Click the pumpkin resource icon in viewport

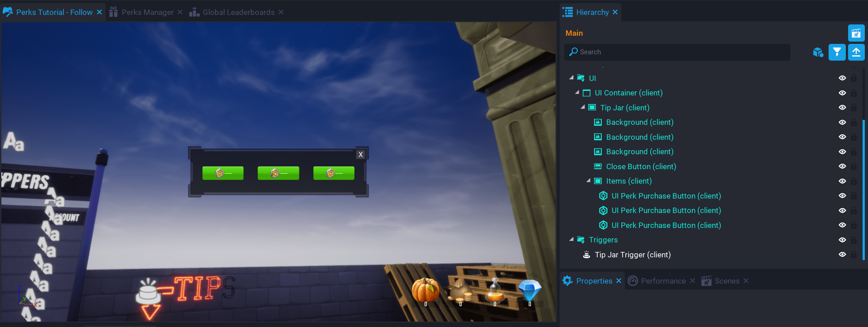pyautogui.click(x=425, y=290)
